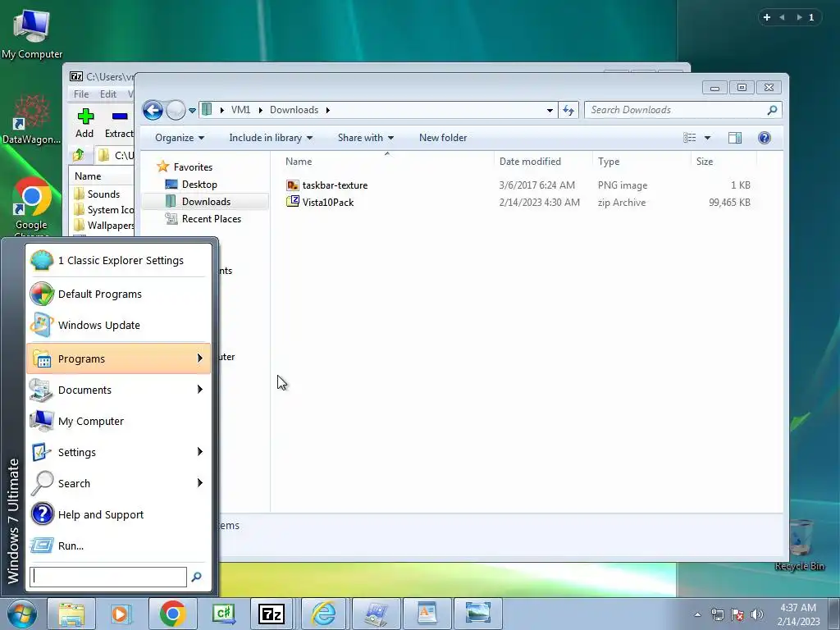Click the Search Downloads field
Image resolution: width=840 pixels, height=630 pixels.
click(683, 110)
